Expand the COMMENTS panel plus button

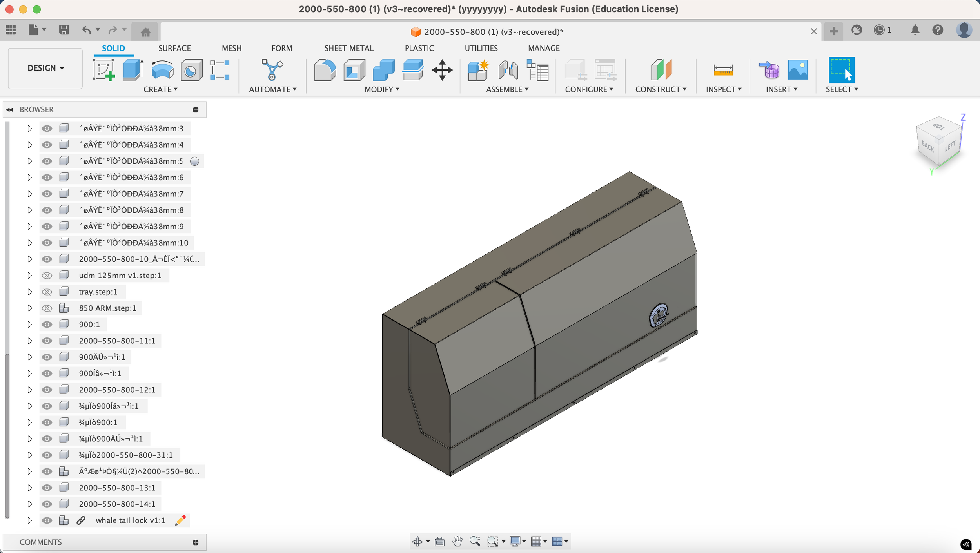(196, 542)
